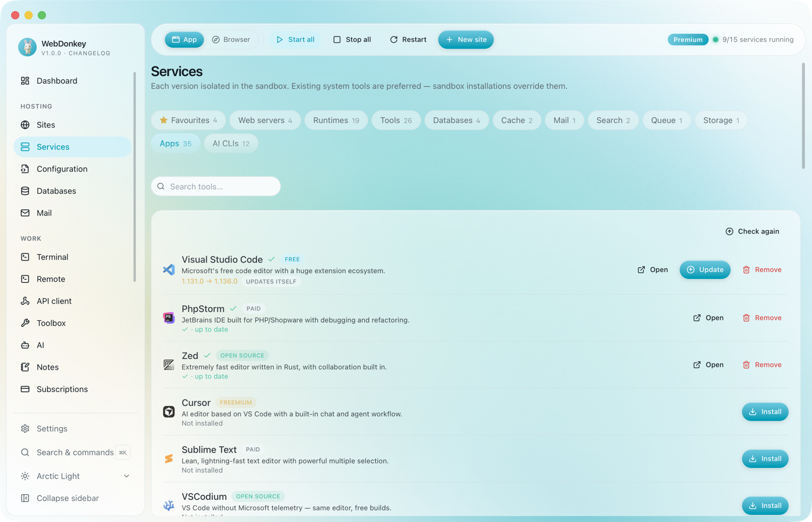Open the Terminal sidebar icon

click(x=25, y=257)
